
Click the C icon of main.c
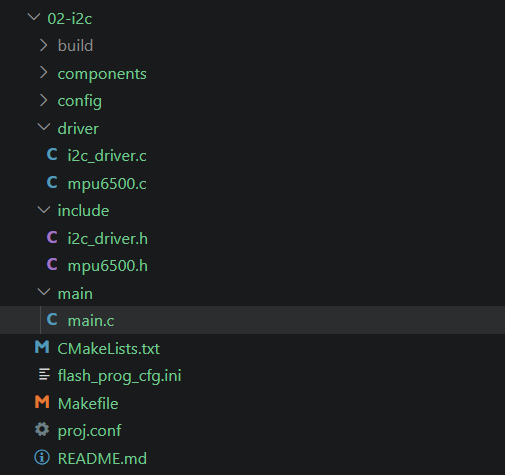52,319
